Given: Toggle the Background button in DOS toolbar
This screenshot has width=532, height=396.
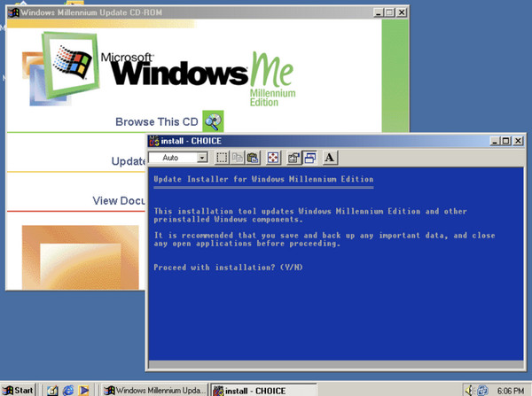Looking at the screenshot, I should (309, 158).
